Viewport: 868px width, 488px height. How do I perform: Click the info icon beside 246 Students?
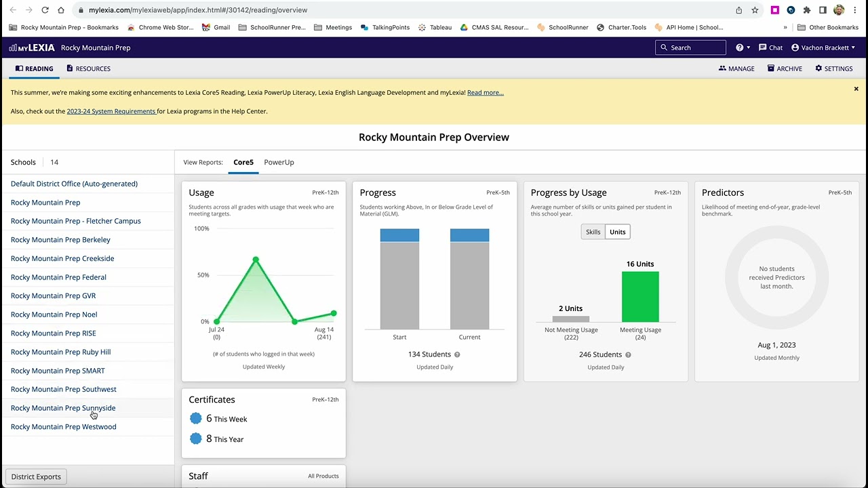(628, 354)
